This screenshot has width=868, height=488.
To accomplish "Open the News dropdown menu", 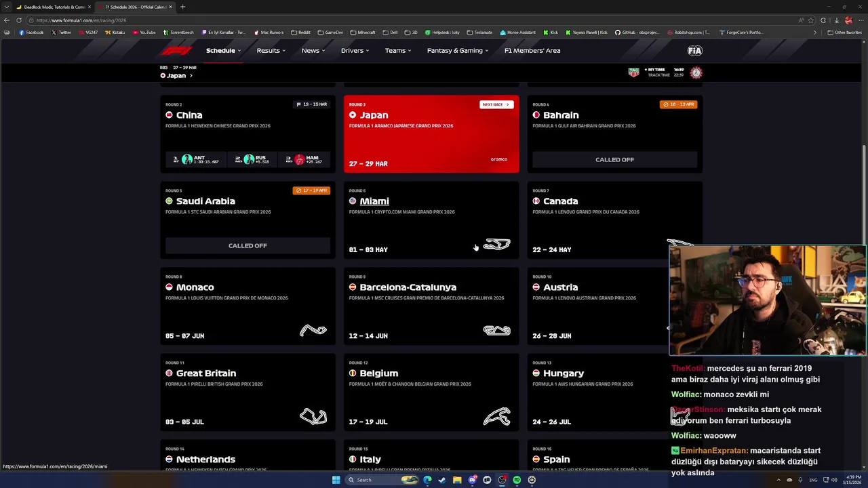I will [313, 50].
